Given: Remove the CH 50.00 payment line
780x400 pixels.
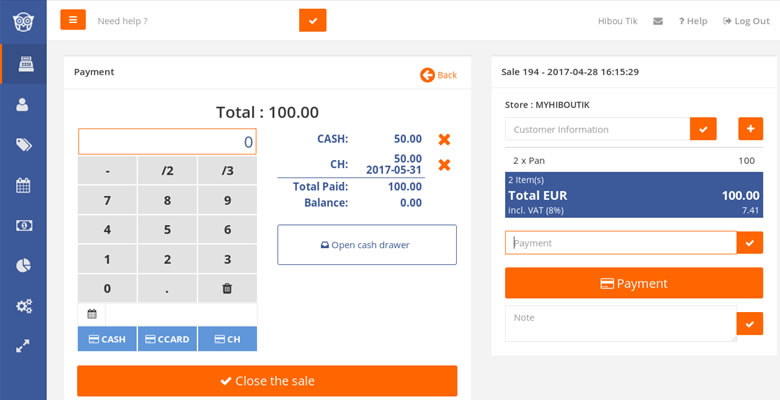Looking at the screenshot, I should (x=444, y=165).
